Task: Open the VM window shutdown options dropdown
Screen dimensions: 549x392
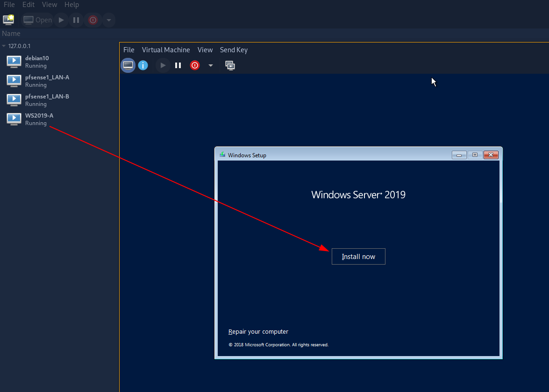Action: click(210, 65)
